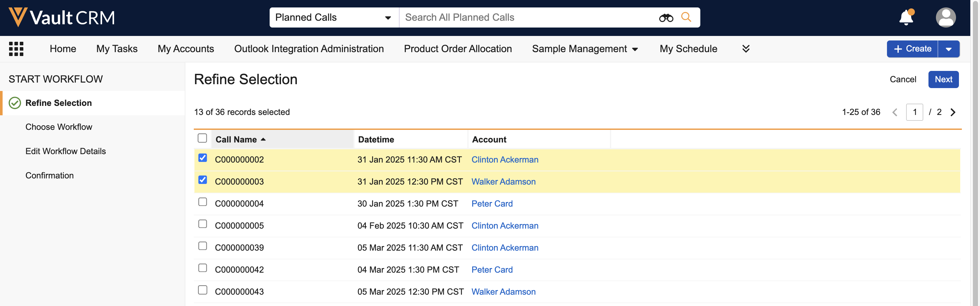
Task: Open the app launcher grid icon
Action: (x=16, y=49)
